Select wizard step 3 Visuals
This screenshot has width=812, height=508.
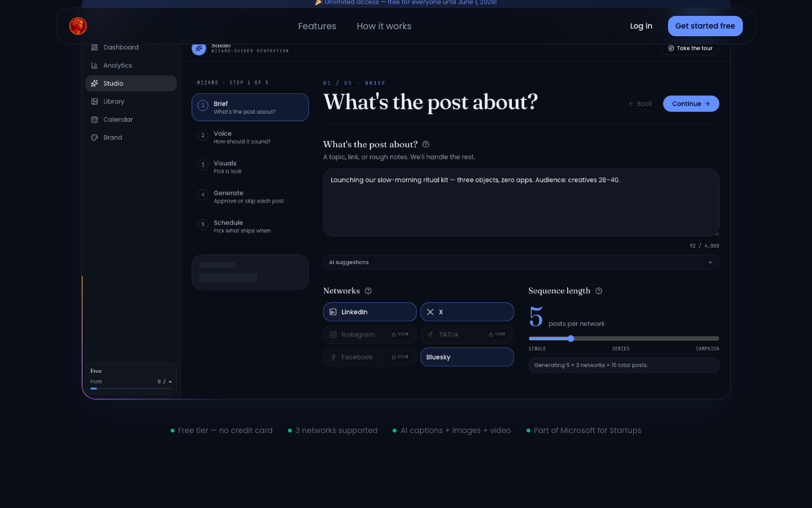pyautogui.click(x=250, y=167)
